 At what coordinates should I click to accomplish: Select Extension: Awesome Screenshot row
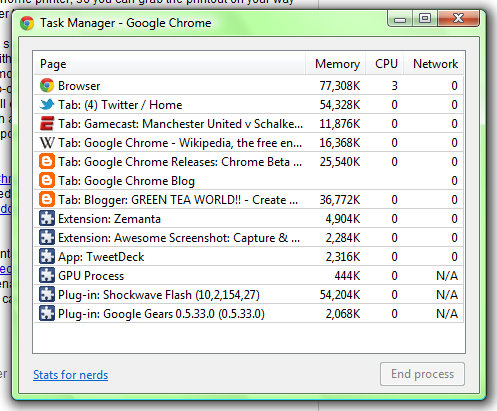pos(249,238)
